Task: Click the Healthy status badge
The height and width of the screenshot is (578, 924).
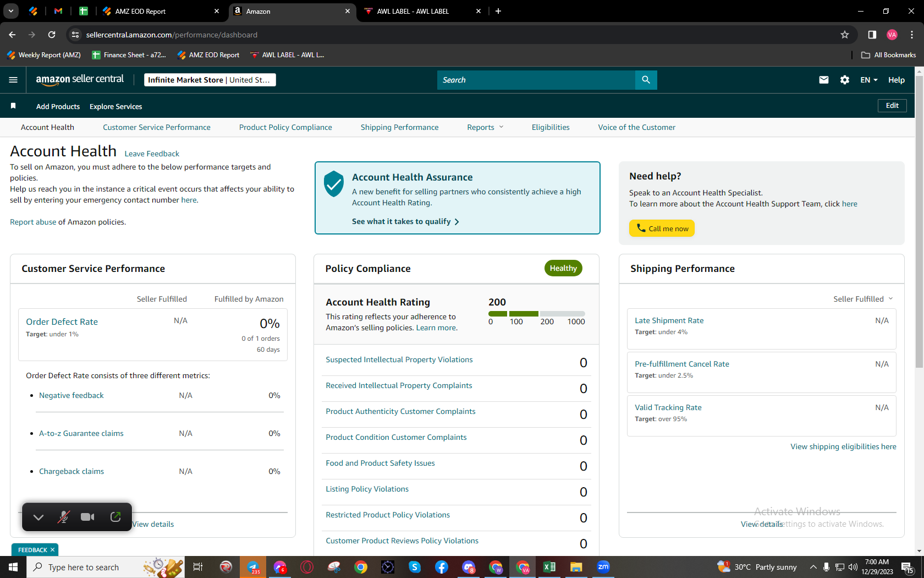Action: [563, 268]
